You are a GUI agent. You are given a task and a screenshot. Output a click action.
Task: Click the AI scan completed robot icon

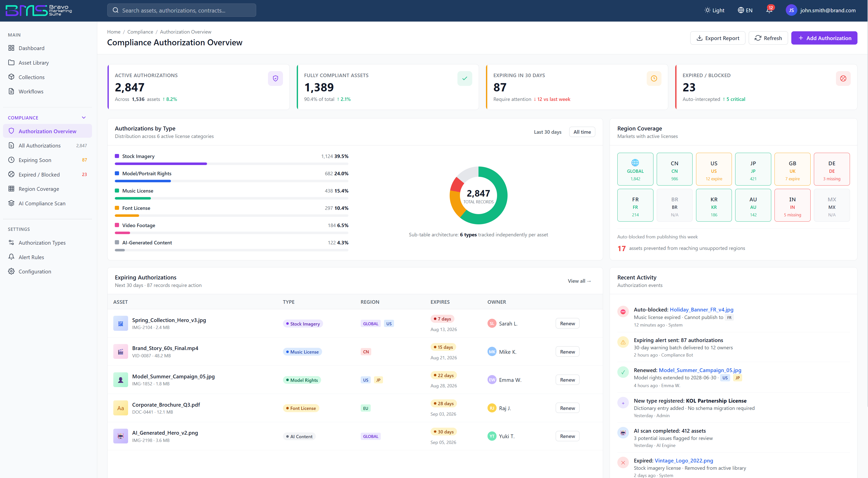623,433
